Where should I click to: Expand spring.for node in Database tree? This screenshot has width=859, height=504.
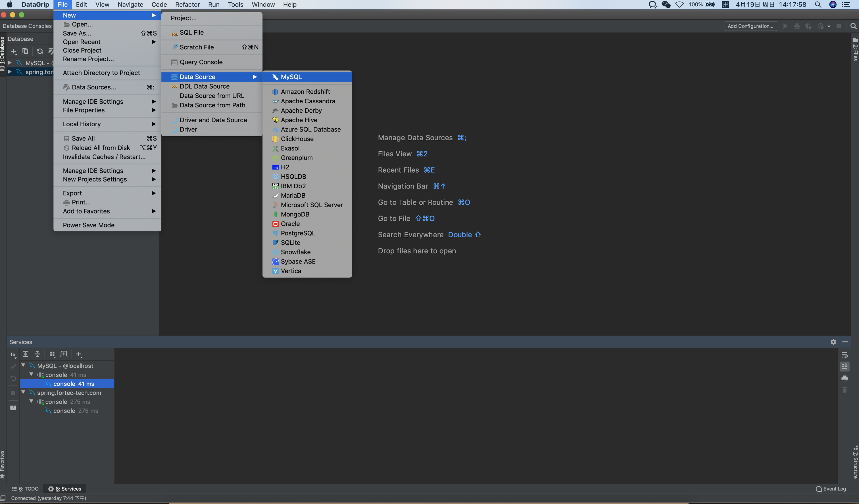click(10, 72)
